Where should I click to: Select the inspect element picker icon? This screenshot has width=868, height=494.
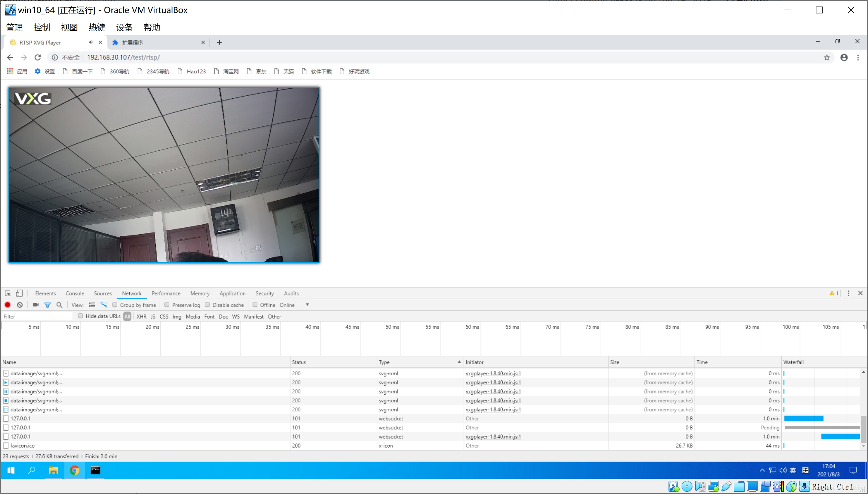coord(8,293)
